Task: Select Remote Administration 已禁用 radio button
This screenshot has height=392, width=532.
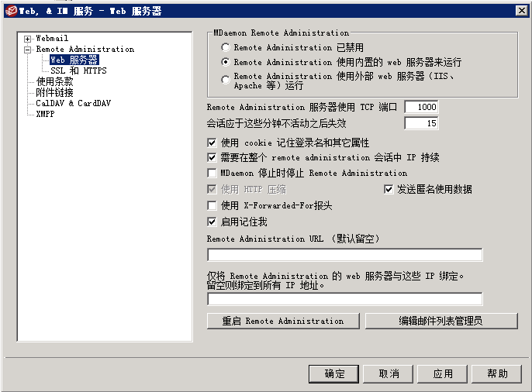Action: coord(226,48)
